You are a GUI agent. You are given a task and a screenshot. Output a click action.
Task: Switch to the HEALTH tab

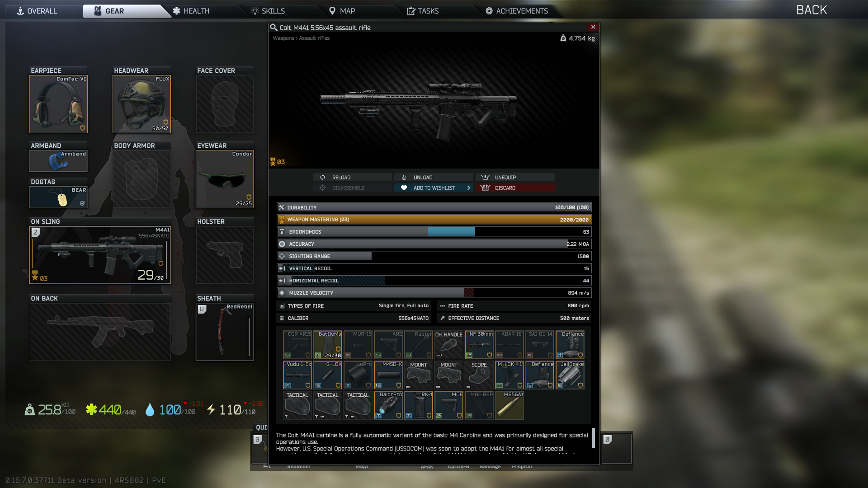[x=191, y=11]
